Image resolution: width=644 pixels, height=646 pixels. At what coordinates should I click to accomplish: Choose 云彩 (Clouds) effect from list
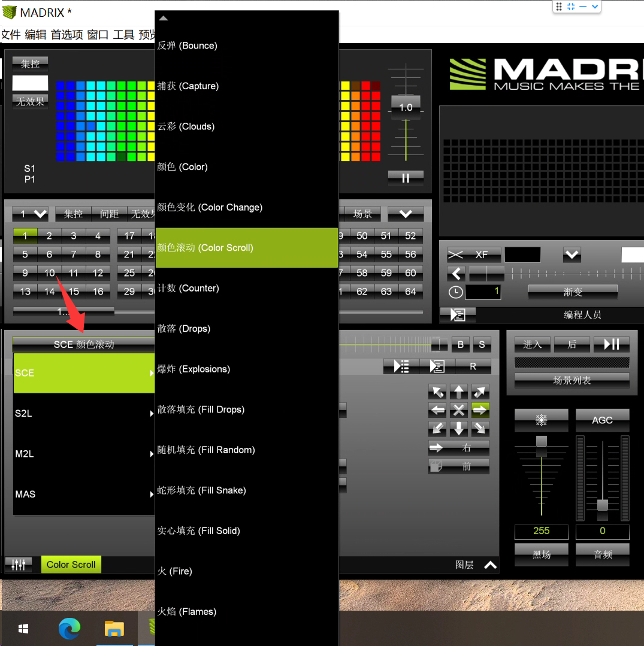(247, 126)
